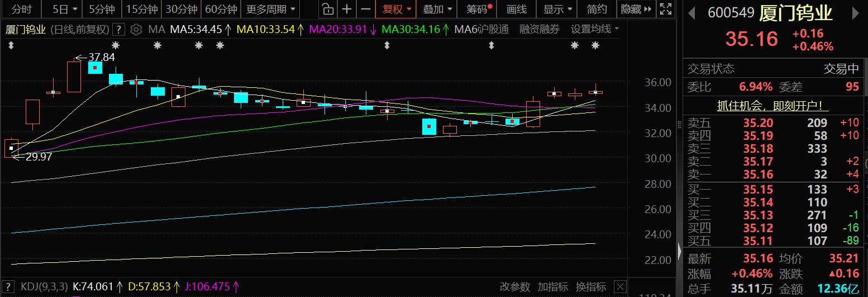The image size is (868, 297).
Task: Toggle the 融资融券 overlay
Action: click(x=539, y=30)
